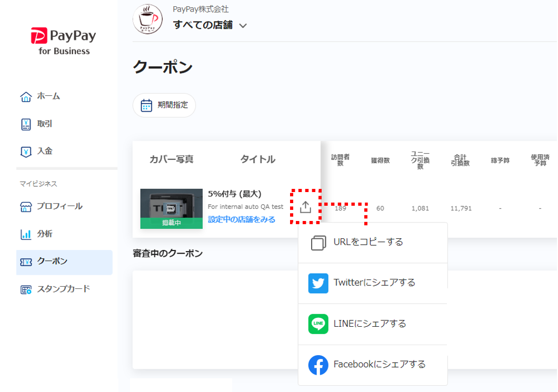Select URLをコピーする from share menu
558x392 pixels.
[373, 243]
